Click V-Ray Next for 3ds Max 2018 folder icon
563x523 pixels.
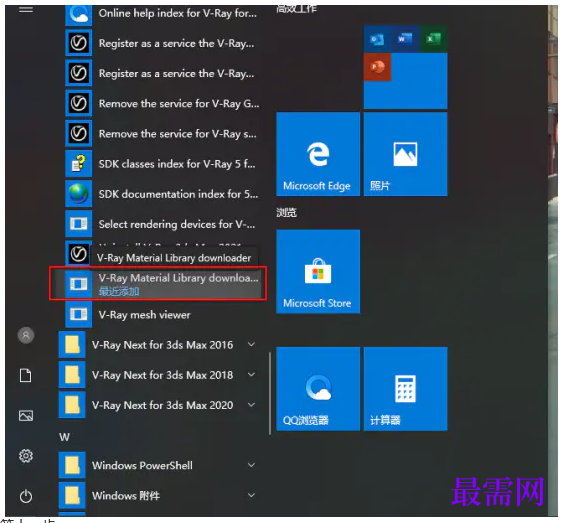pyautogui.click(x=72, y=375)
